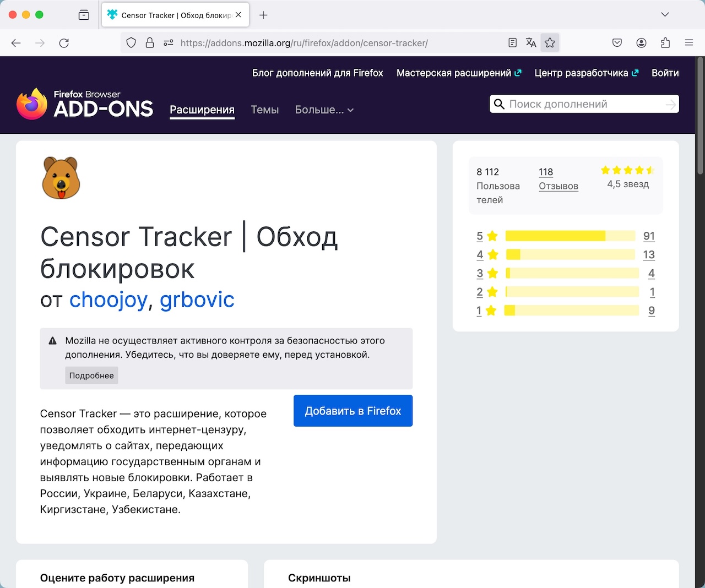
Task: Open author choojoy profile
Action: tap(109, 300)
